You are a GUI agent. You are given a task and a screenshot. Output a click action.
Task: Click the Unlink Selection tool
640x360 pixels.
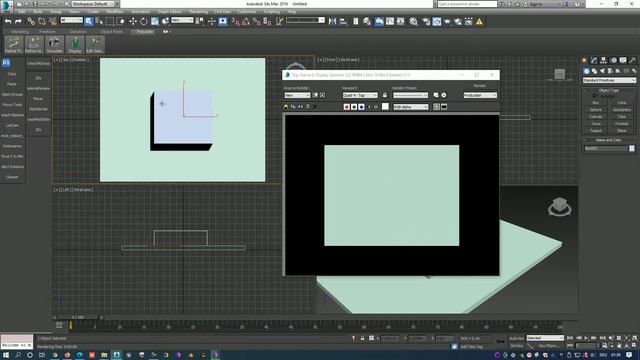click(42, 21)
